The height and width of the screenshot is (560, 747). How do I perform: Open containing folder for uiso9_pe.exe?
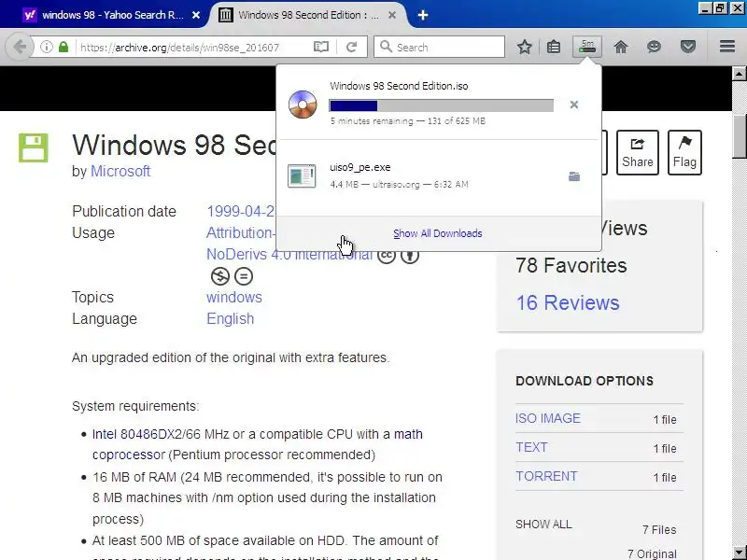(574, 176)
